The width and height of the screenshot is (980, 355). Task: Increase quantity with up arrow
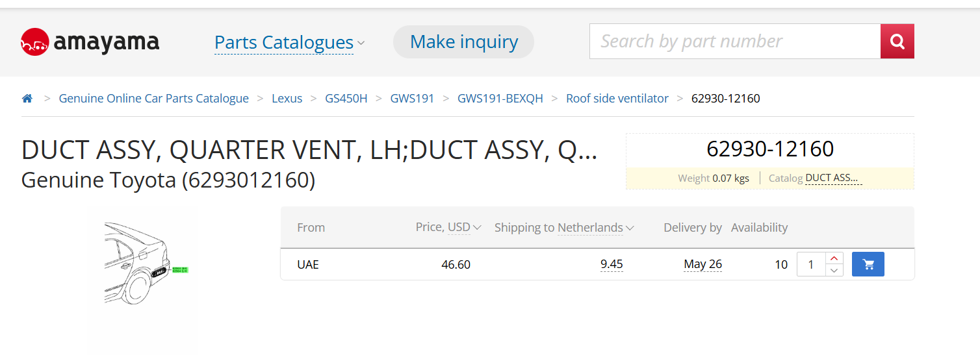pos(834,258)
